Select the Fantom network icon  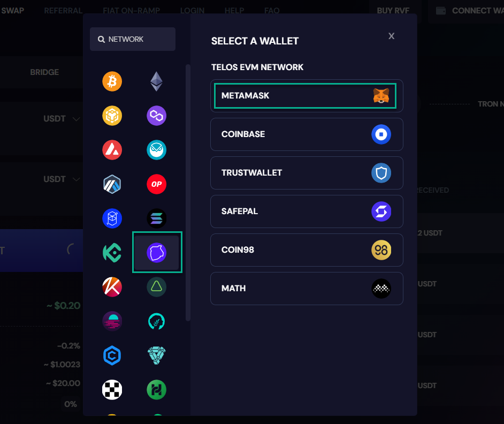(x=112, y=218)
